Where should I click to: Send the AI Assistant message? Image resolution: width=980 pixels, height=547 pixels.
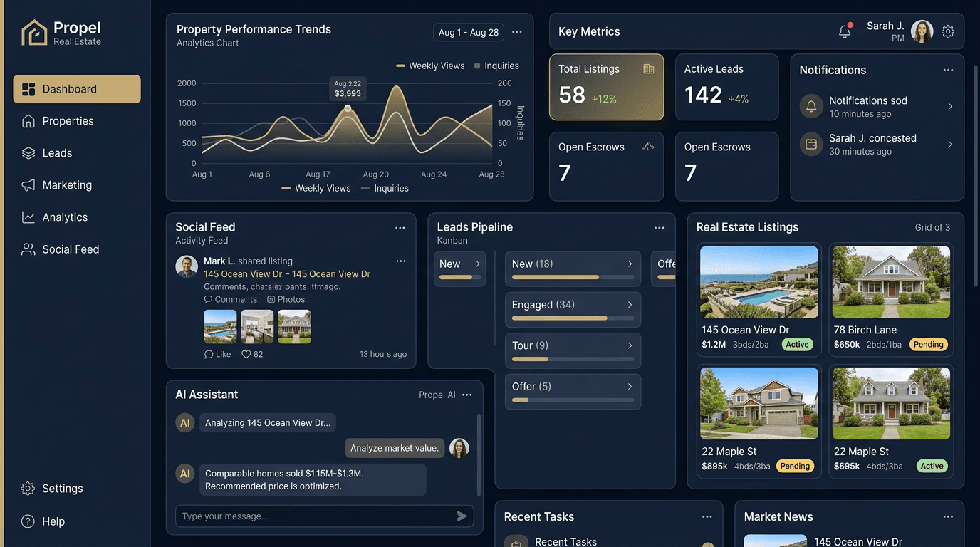click(462, 516)
